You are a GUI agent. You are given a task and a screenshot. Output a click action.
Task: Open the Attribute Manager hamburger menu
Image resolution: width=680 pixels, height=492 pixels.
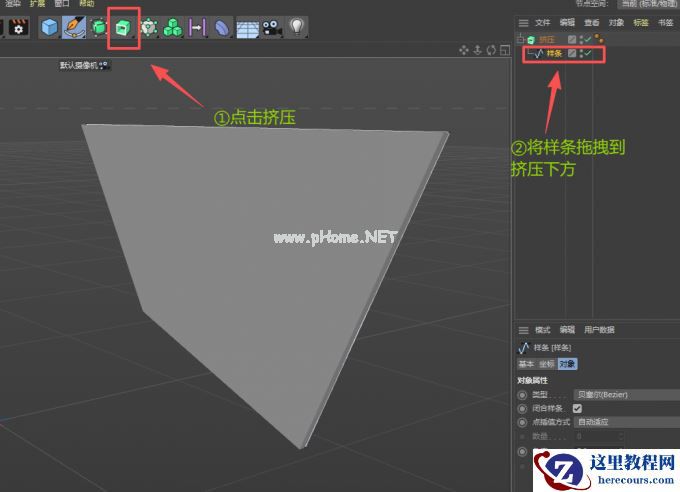coord(523,330)
